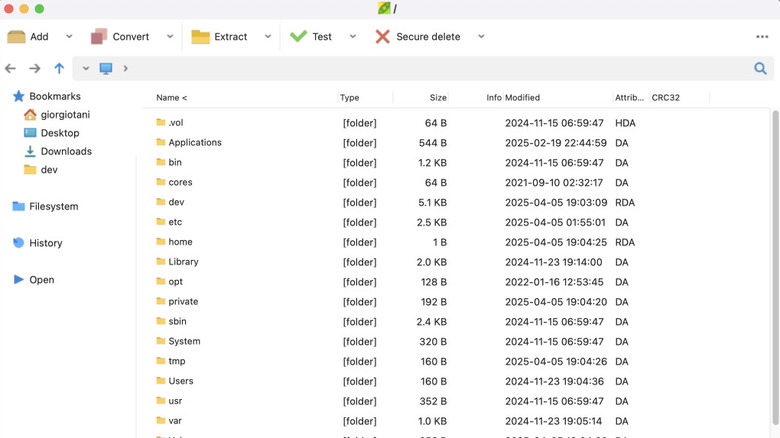Expand the Add dropdown arrow

pyautogui.click(x=69, y=37)
